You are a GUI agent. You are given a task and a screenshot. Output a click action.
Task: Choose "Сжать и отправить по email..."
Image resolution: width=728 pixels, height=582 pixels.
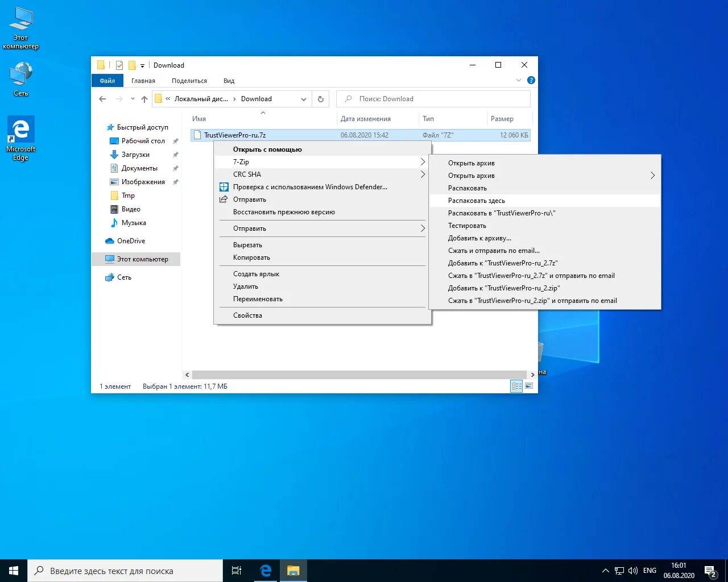(x=545, y=251)
